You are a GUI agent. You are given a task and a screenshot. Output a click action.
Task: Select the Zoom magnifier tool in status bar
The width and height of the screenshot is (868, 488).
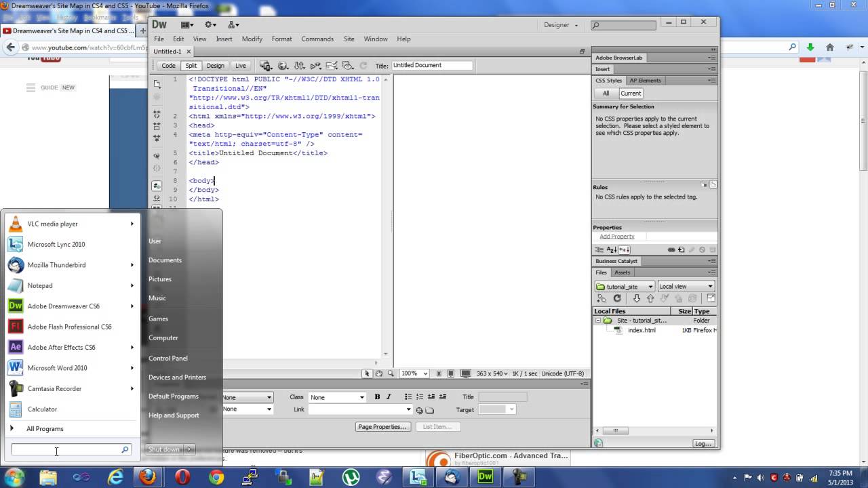click(x=390, y=373)
